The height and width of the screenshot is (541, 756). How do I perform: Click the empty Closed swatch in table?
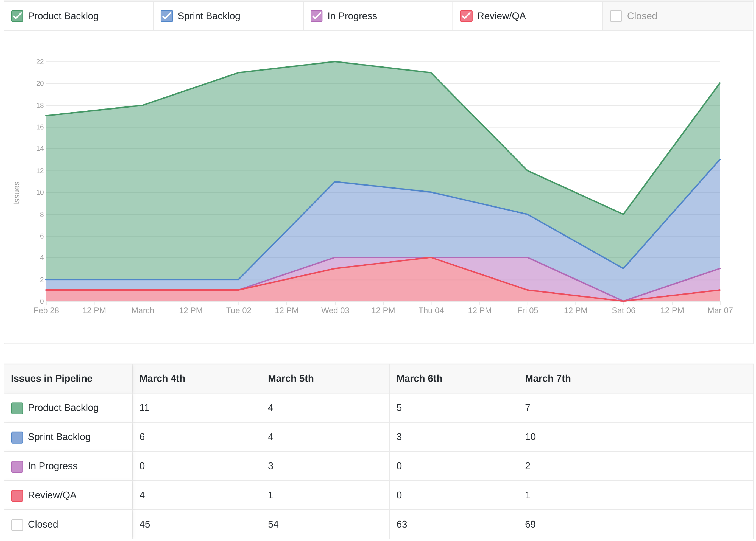pos(17,525)
